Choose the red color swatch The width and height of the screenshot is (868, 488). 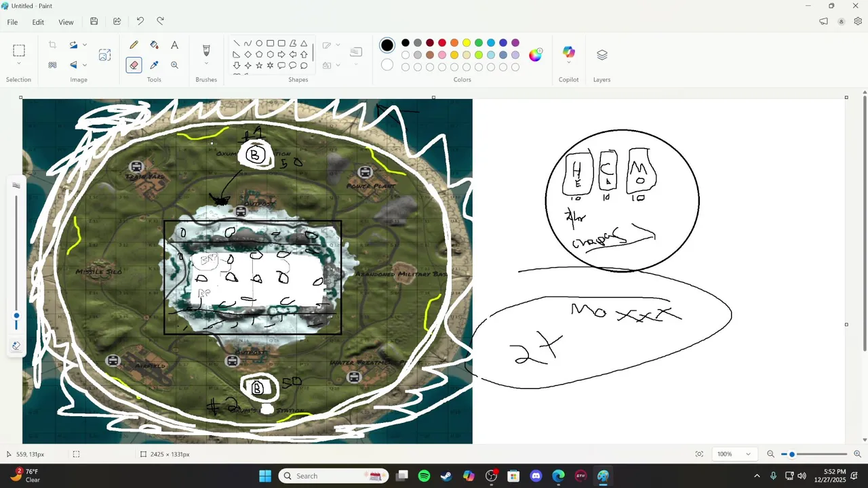(442, 43)
